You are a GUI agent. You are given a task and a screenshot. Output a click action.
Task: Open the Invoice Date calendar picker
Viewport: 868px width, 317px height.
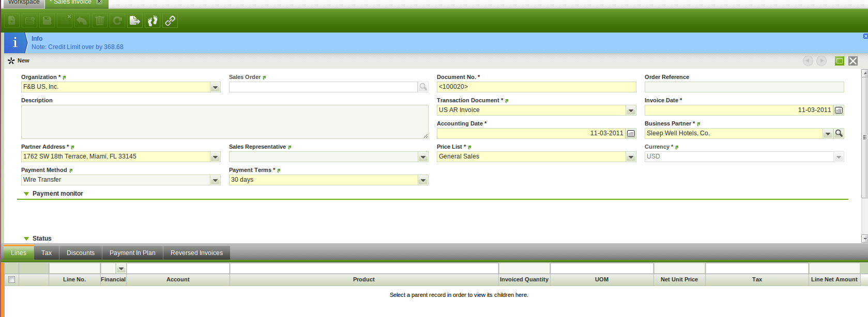(x=839, y=110)
